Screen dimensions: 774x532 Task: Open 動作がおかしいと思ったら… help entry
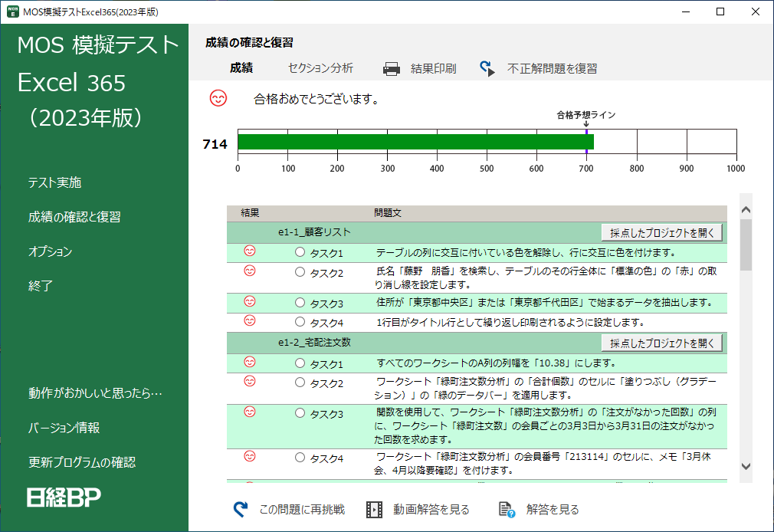point(95,393)
